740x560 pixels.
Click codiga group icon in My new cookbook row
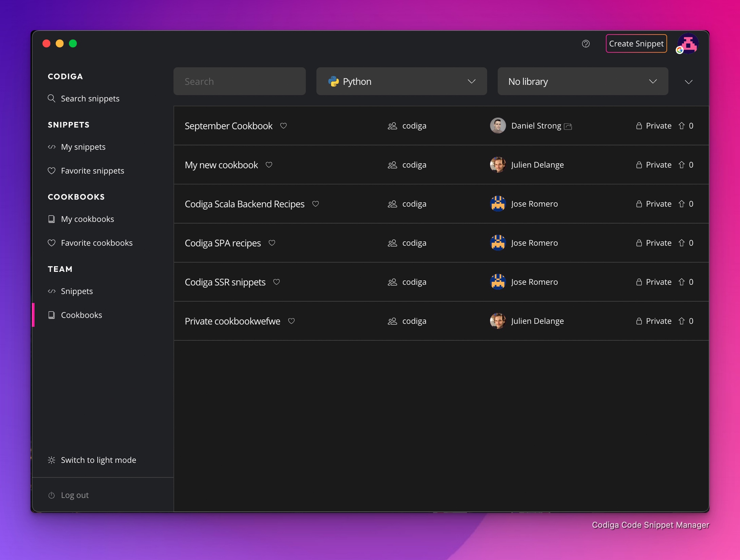point(392,165)
